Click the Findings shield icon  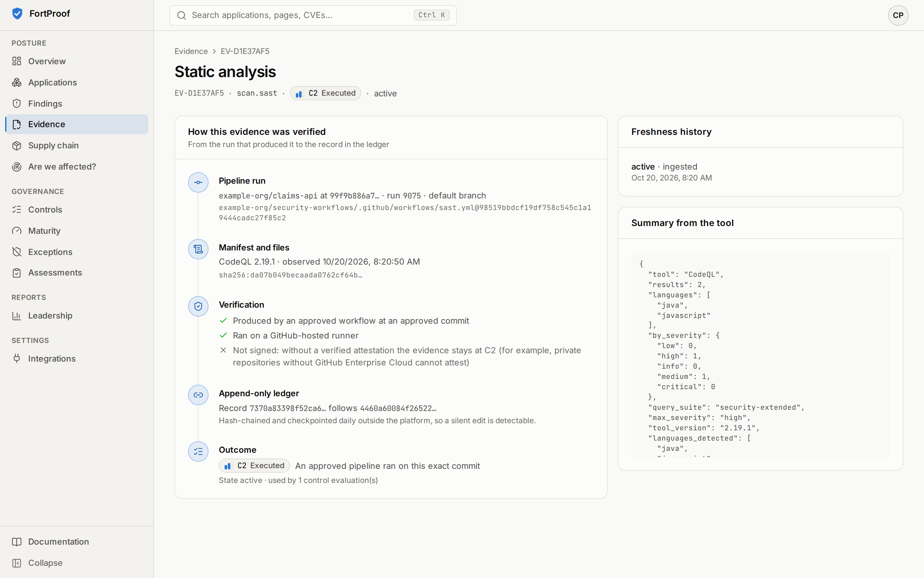tap(17, 104)
